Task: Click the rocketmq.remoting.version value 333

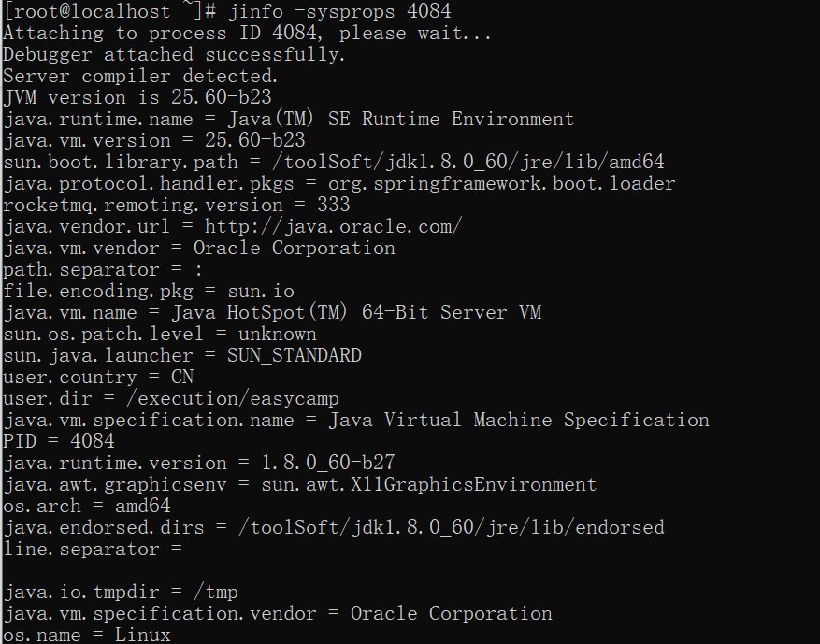Action: 334,205
